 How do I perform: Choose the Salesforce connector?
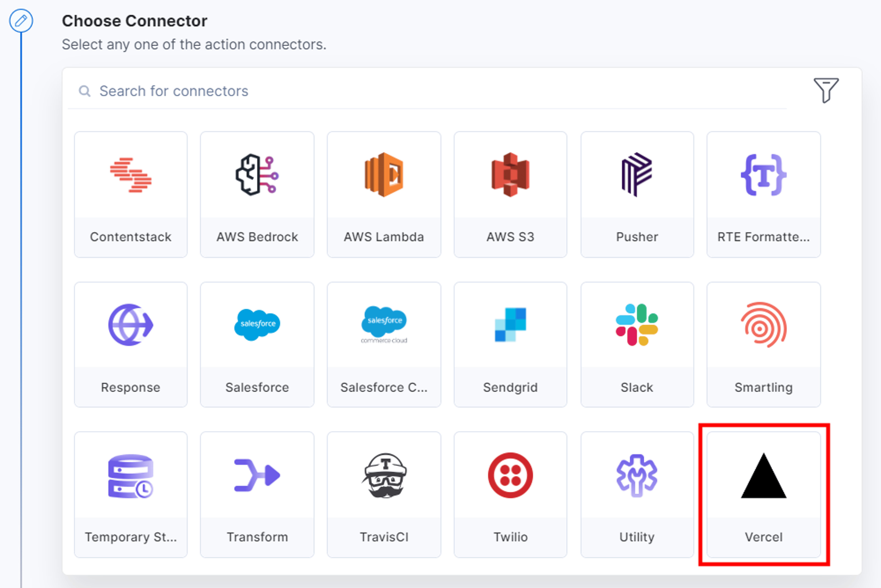pyautogui.click(x=257, y=344)
